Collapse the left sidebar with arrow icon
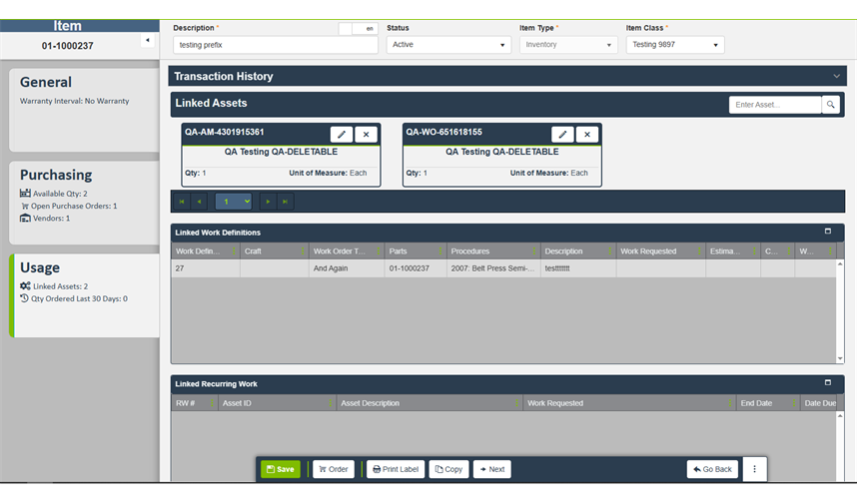Screen dimensions: 857x504 tap(148, 41)
